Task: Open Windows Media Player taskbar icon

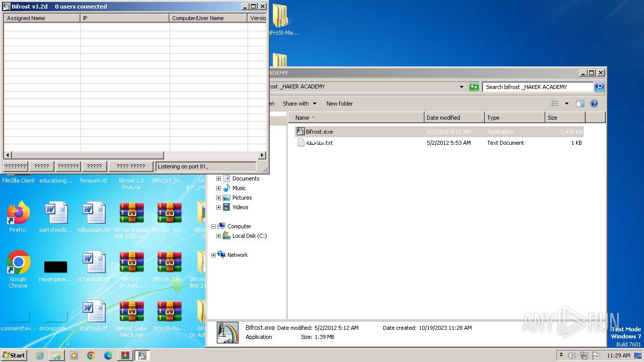Action: pos(74,355)
